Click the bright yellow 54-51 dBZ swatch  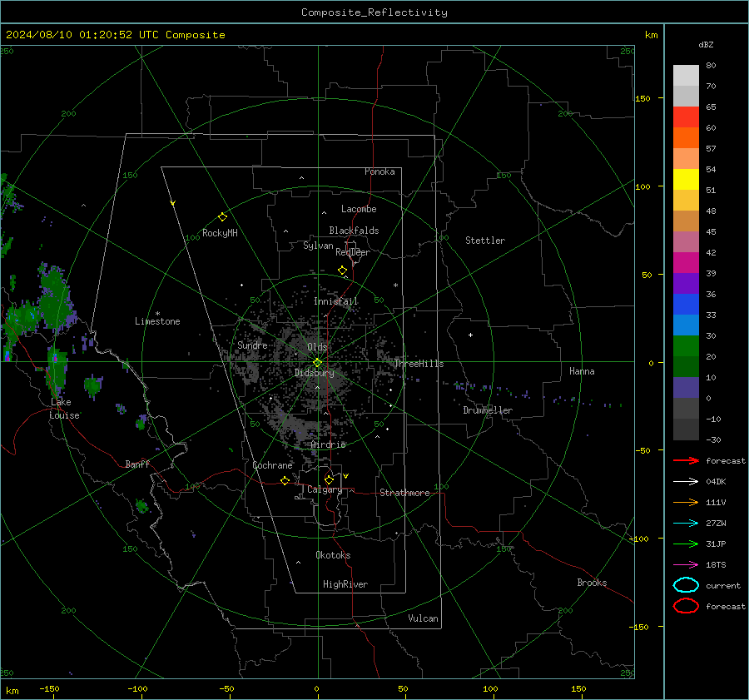click(x=686, y=180)
